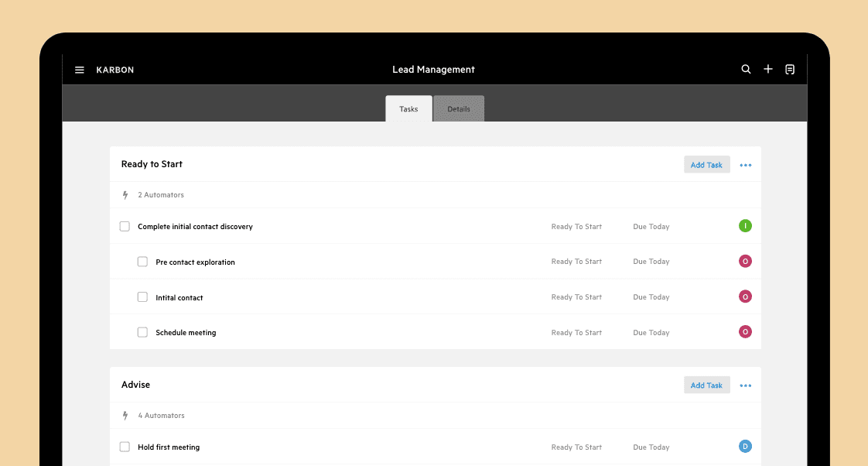The width and height of the screenshot is (868, 466).
Task: Open the three-dot menu for Ready to Start
Action: pyautogui.click(x=746, y=165)
